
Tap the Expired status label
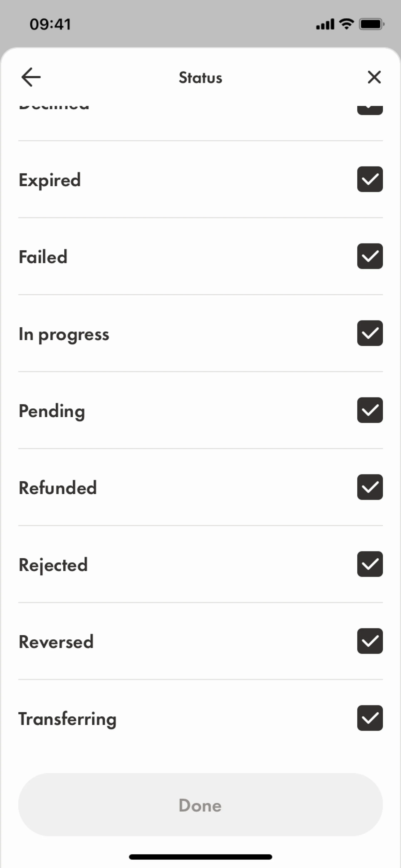(x=50, y=180)
